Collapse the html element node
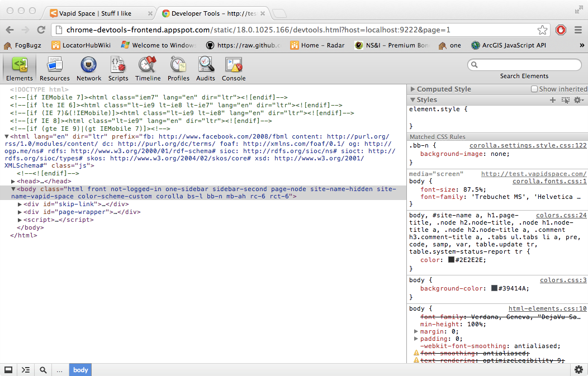 tap(7, 136)
